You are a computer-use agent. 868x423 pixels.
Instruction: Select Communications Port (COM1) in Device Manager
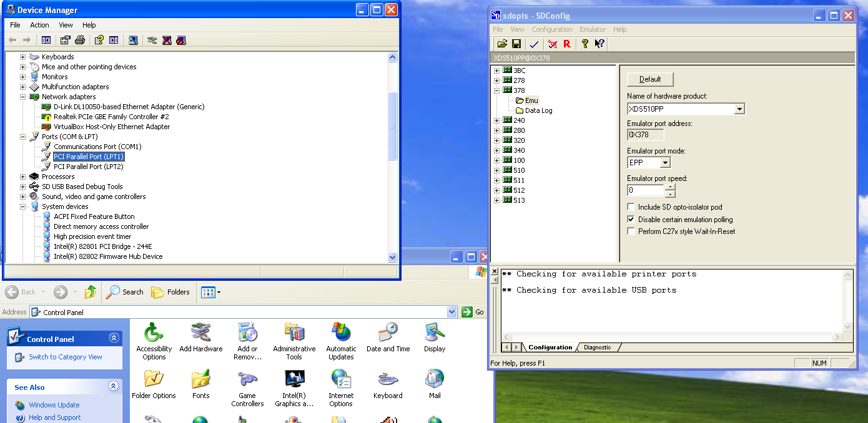(x=97, y=147)
